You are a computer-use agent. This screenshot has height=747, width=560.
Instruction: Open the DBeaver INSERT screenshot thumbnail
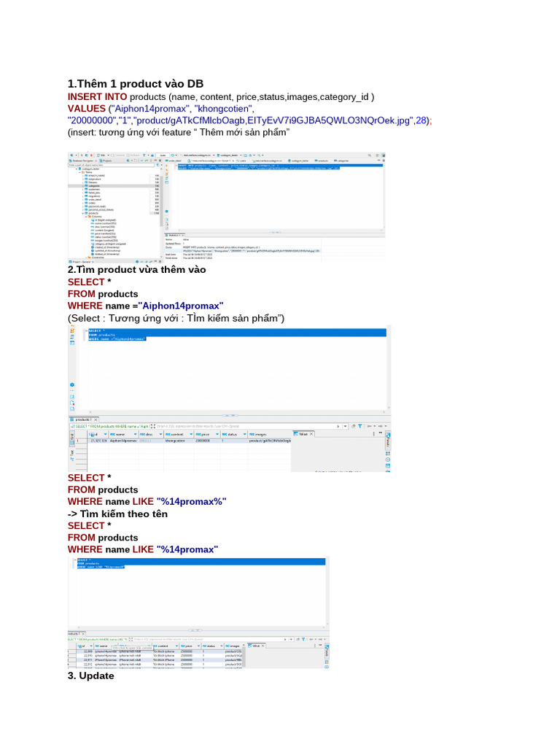coord(227,207)
